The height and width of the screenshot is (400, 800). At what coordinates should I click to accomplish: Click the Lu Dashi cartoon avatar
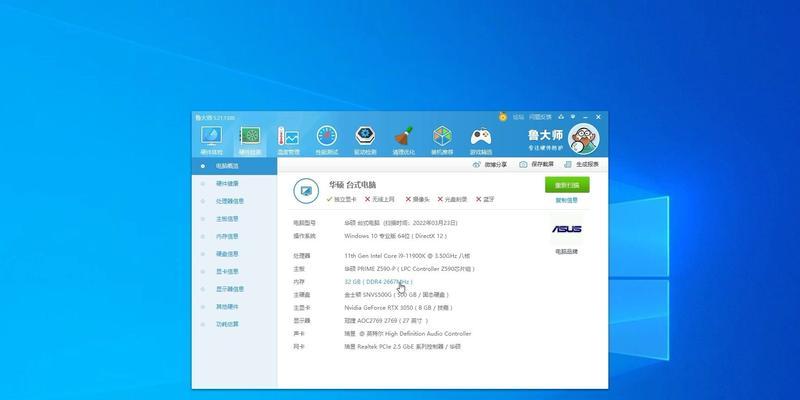point(584,139)
